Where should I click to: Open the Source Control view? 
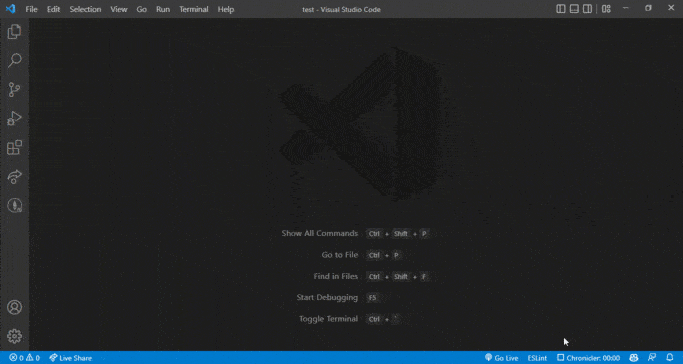14,90
